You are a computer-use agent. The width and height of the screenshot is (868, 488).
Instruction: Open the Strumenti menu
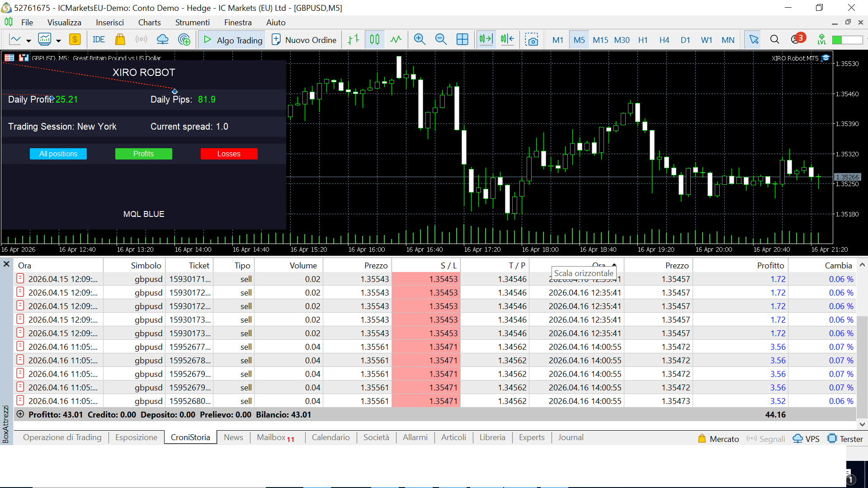click(x=192, y=23)
